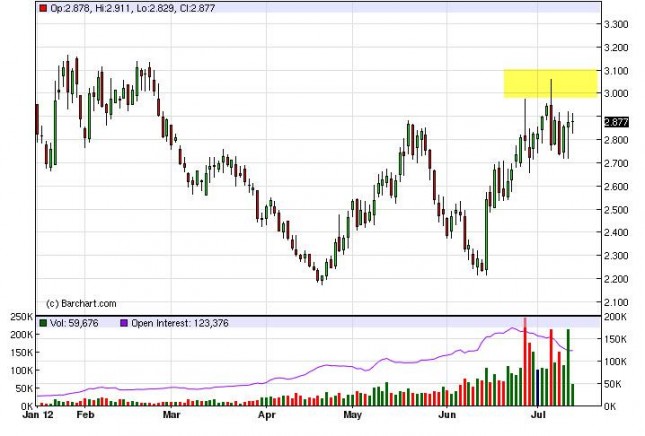Click the 'Jul' date axis label

538,415
